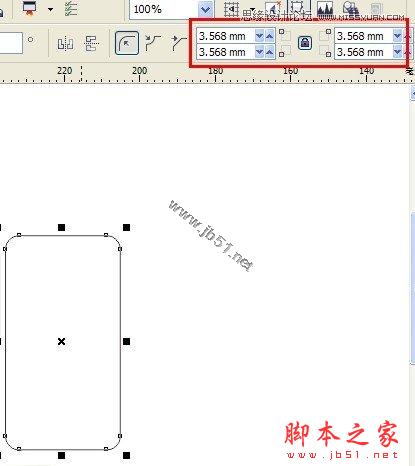The height and width of the screenshot is (466, 415).
Task: Click the bottom-right corner radius field
Action: point(364,52)
